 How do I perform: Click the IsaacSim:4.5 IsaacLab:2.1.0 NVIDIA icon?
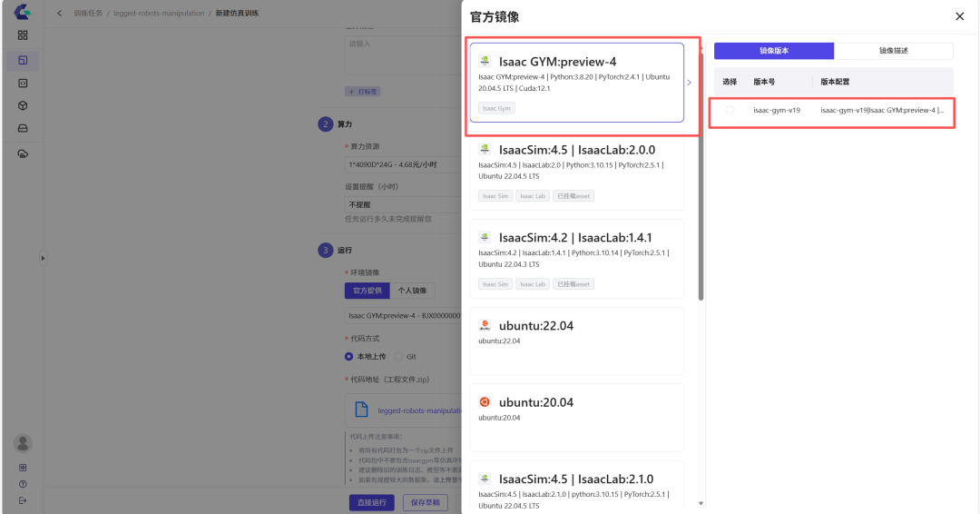(x=485, y=479)
